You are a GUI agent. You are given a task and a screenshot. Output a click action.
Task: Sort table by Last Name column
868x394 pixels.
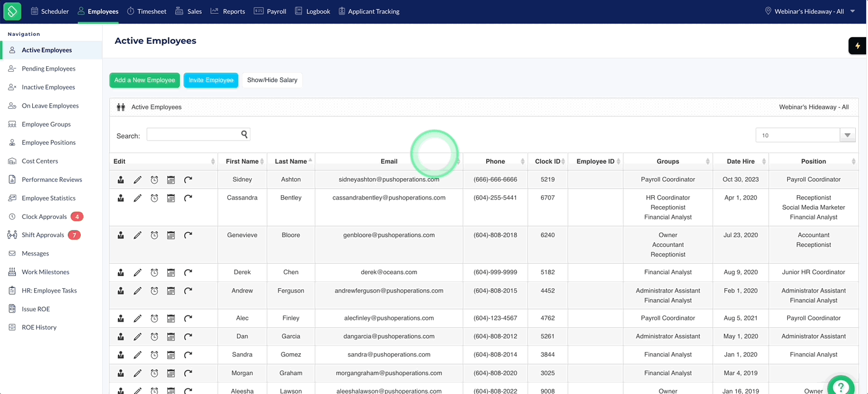click(x=291, y=161)
